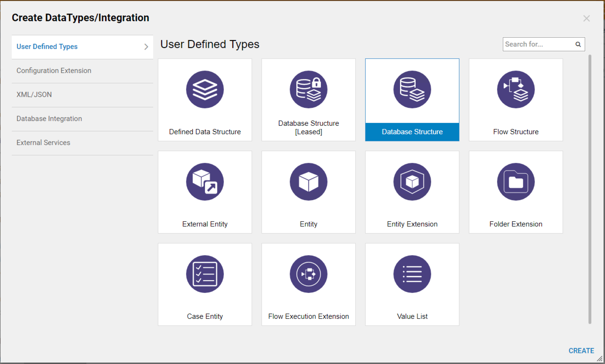Open the External Services category
This screenshot has width=605, height=364.
coord(82,143)
